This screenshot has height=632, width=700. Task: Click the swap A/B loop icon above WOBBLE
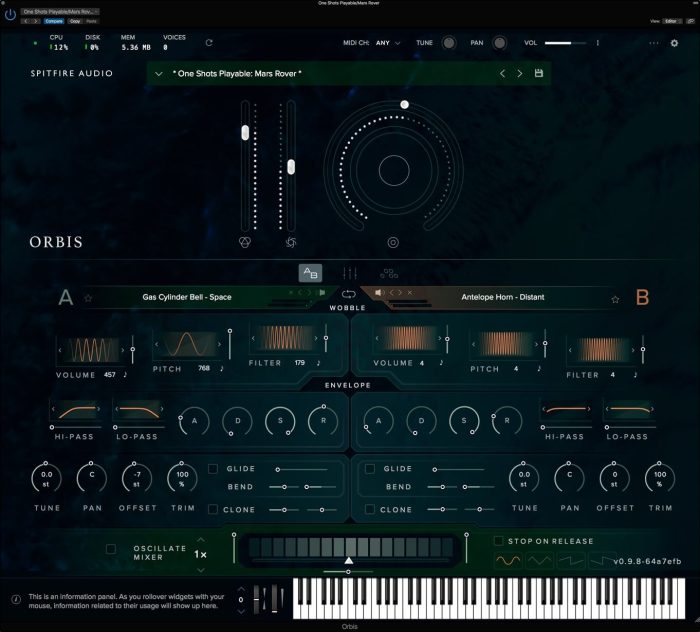click(x=348, y=294)
